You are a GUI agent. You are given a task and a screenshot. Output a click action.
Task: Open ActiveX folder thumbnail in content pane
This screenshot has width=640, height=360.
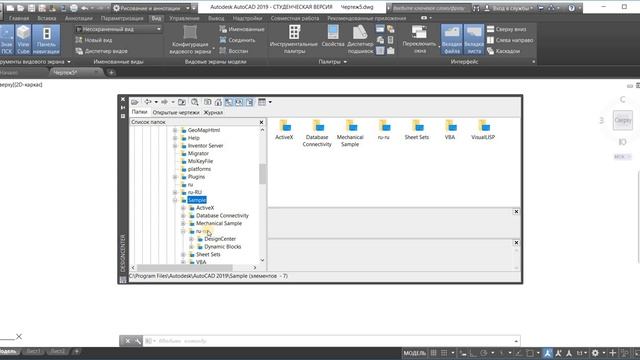tap(284, 130)
